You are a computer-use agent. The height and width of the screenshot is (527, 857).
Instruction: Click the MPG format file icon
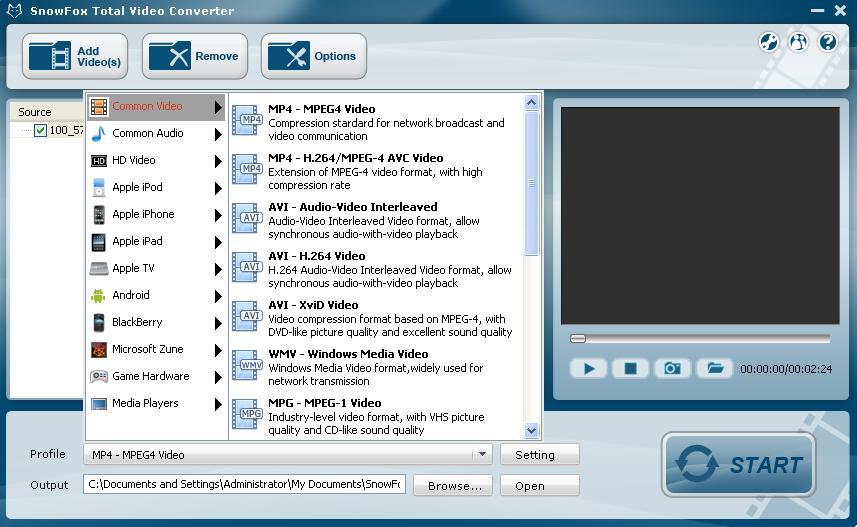pos(247,414)
